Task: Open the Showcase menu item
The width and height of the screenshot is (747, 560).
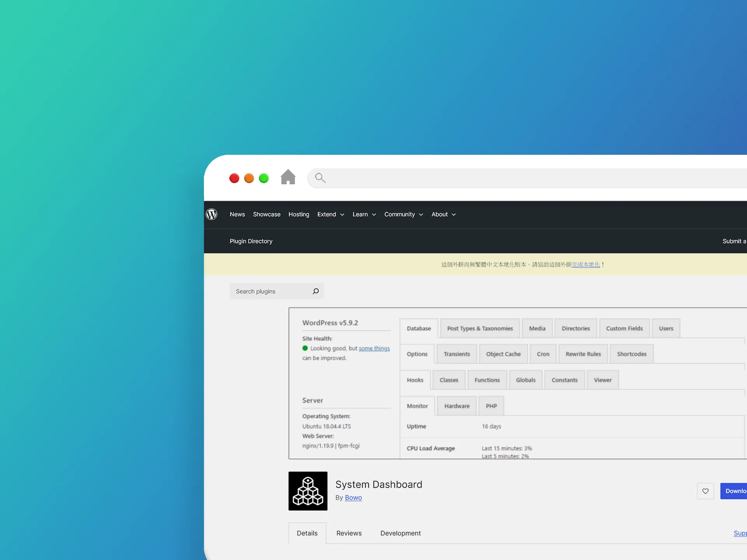Action: (x=267, y=214)
